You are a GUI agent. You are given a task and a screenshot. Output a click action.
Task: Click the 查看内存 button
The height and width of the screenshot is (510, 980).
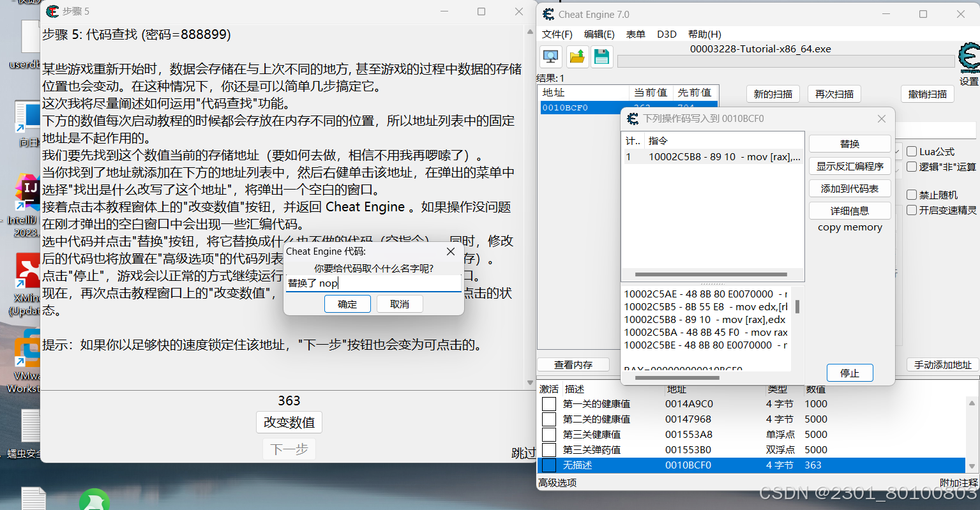pyautogui.click(x=573, y=365)
